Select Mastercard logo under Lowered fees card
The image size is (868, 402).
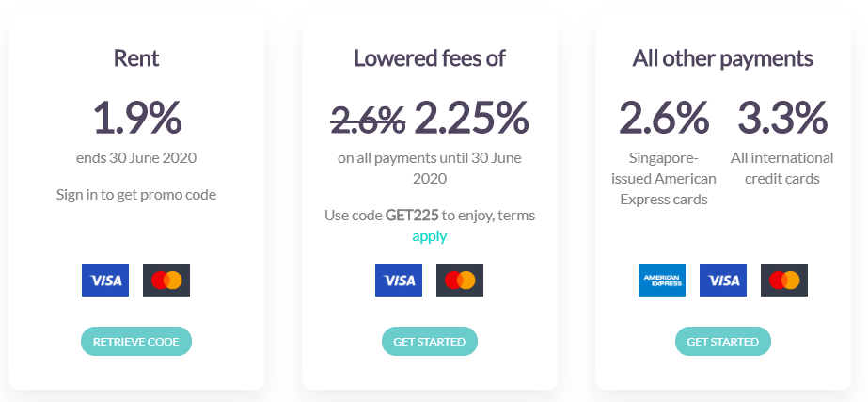[460, 280]
